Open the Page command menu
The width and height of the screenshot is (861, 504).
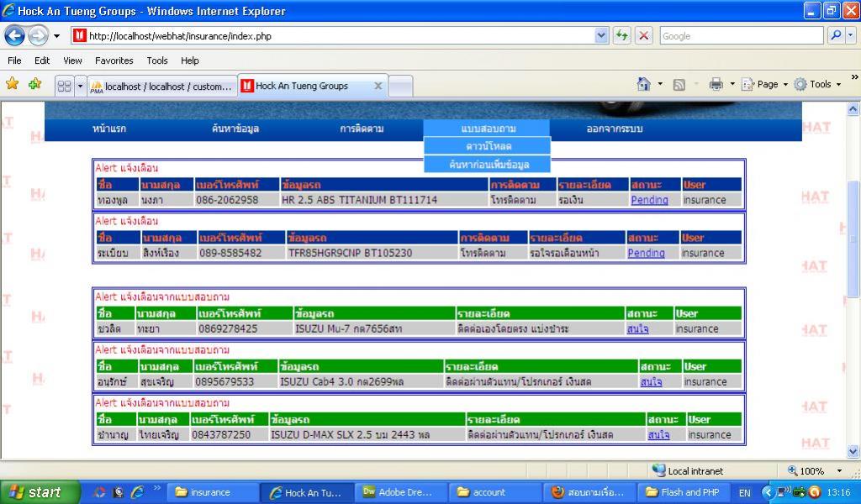[x=764, y=84]
